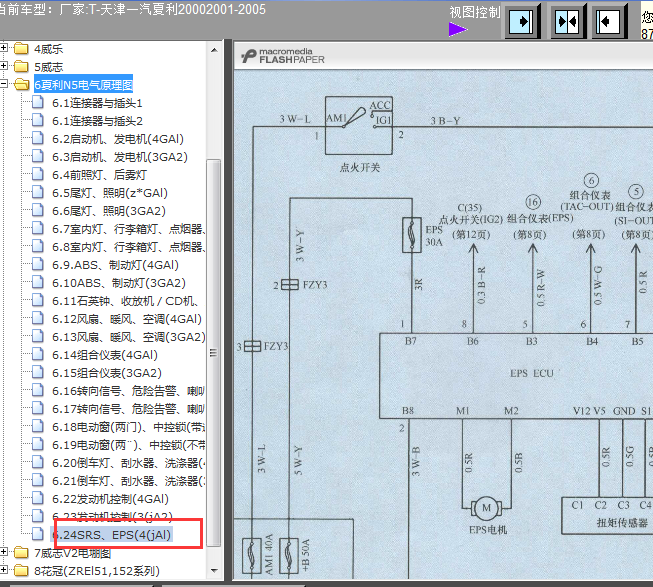Open 6.17转向信号、危险告警 item
This screenshot has width=653, height=587.
pyautogui.click(x=128, y=409)
